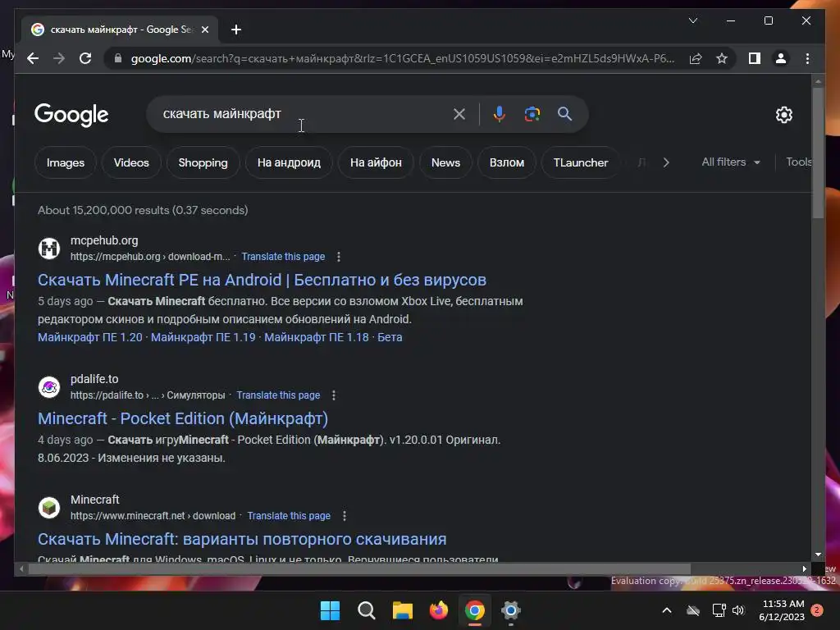Open more options for the pdalife.to result

[333, 395]
